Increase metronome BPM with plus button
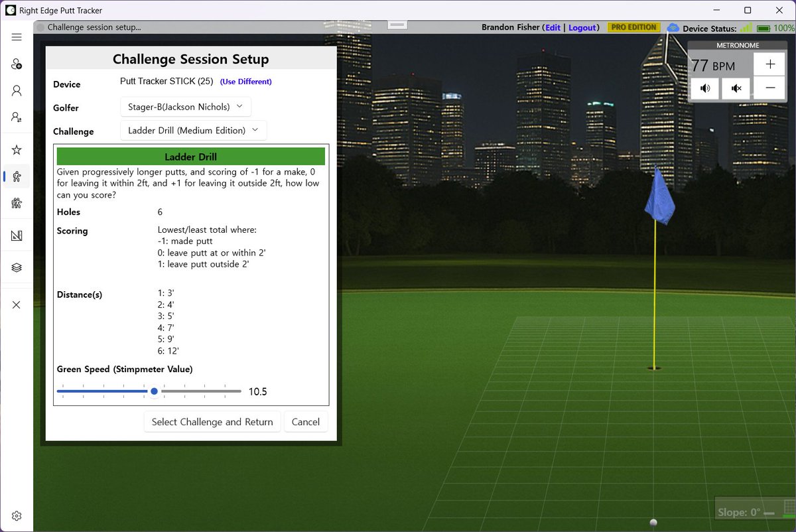Screen dimensions: 796x532 click(769, 64)
